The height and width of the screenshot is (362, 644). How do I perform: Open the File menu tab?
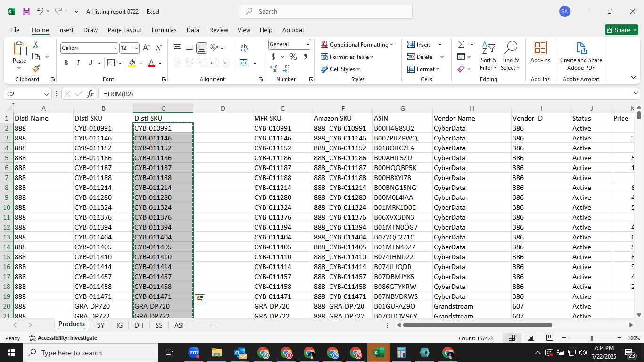click(x=15, y=30)
